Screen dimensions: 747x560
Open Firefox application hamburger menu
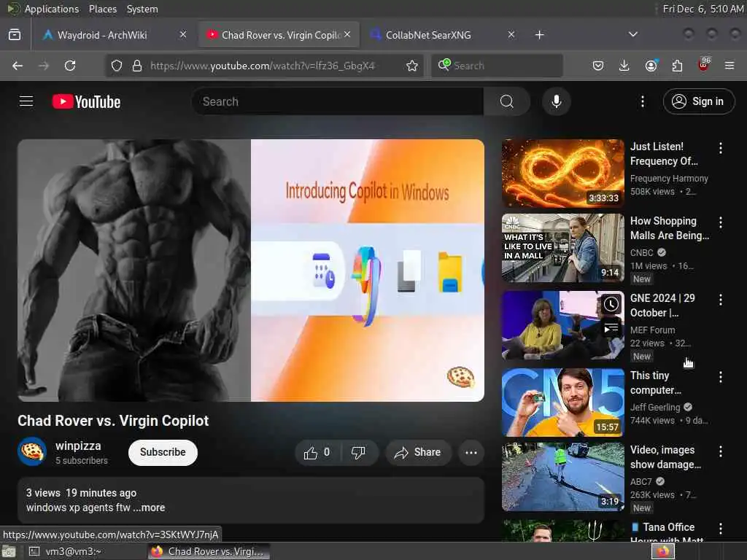(x=729, y=66)
